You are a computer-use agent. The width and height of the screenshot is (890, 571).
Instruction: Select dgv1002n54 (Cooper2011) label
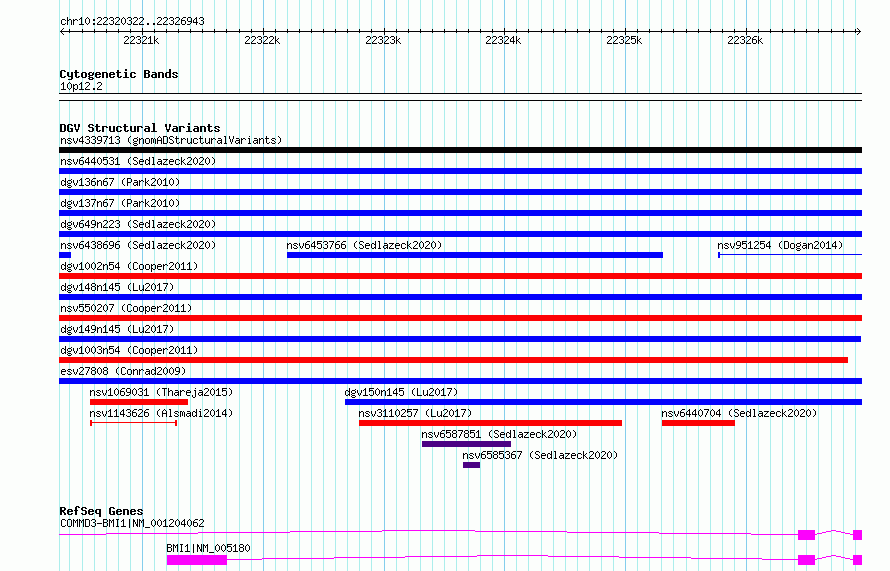129,266
